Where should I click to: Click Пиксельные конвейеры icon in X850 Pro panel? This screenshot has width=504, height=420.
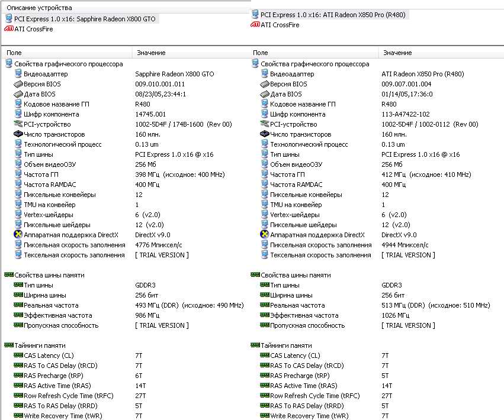(x=265, y=195)
